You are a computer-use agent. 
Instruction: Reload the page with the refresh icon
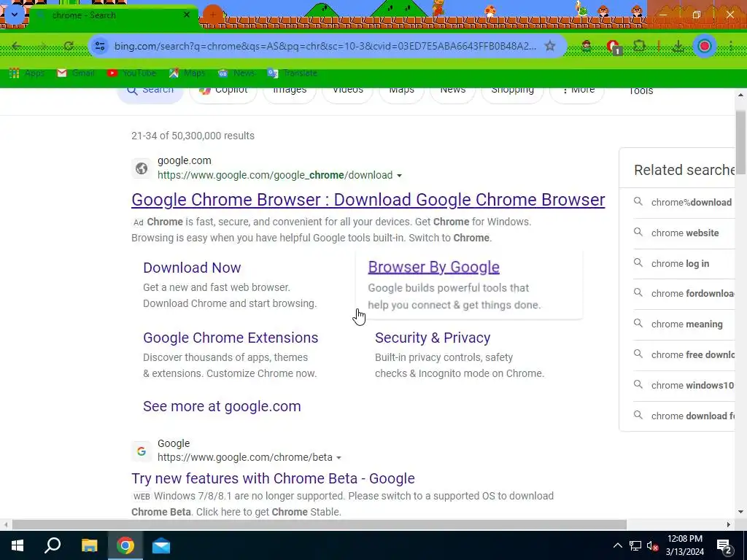(69, 46)
